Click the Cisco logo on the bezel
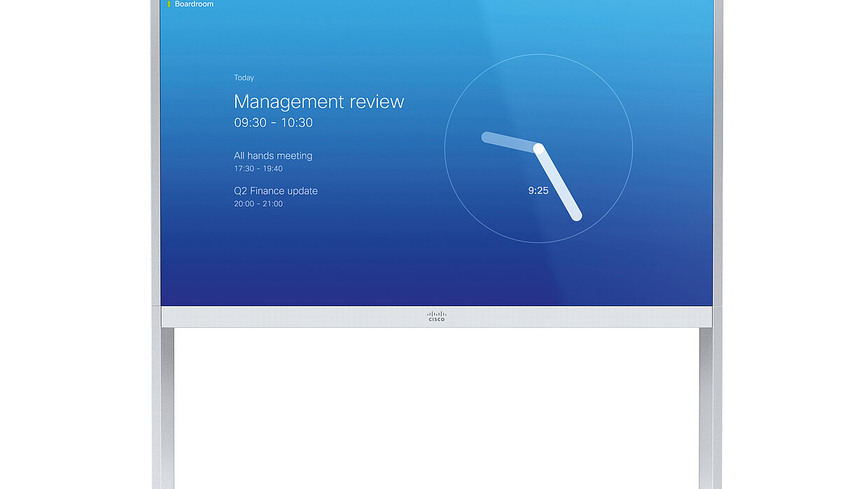 point(436,317)
